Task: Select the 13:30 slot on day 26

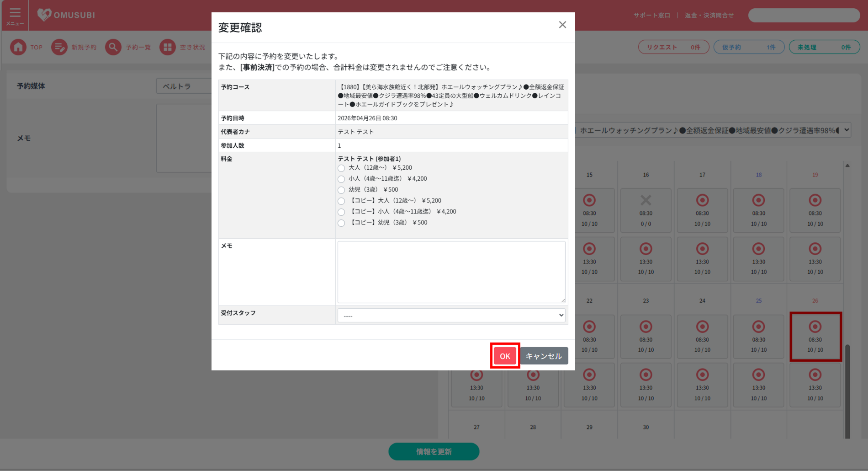Action: (815, 385)
